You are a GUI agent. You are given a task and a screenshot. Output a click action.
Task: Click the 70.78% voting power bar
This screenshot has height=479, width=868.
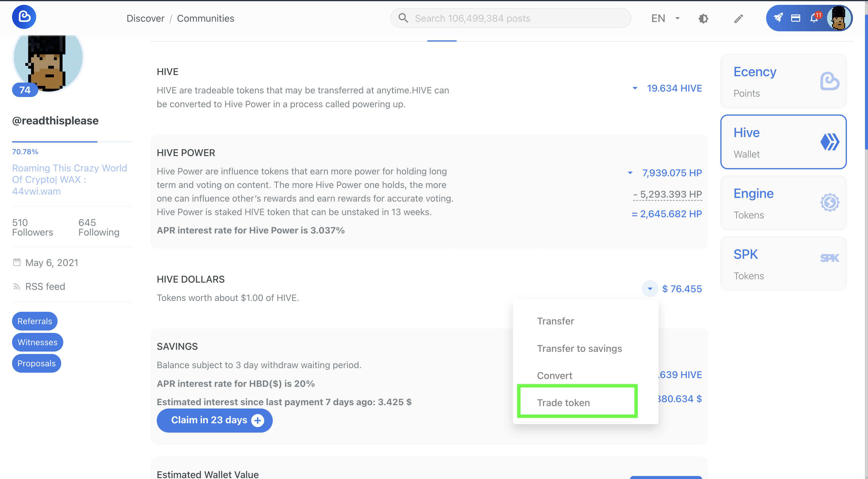pyautogui.click(x=72, y=142)
